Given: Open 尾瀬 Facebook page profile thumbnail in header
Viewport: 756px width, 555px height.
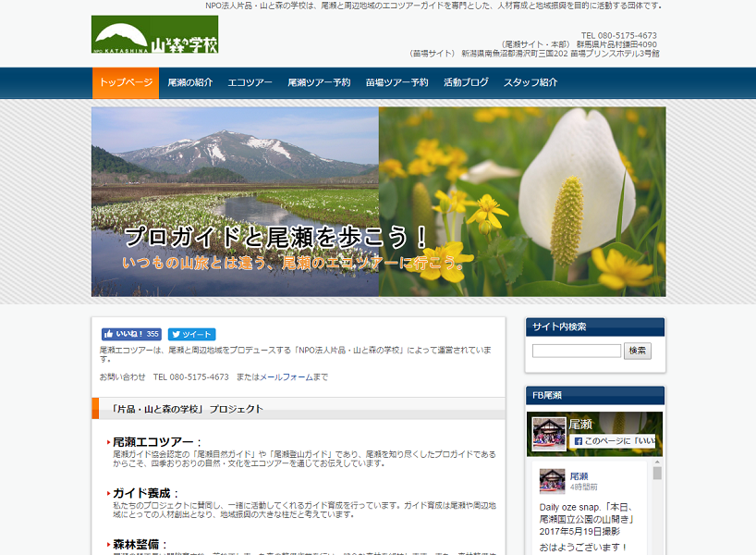Looking at the screenshot, I should tap(549, 434).
